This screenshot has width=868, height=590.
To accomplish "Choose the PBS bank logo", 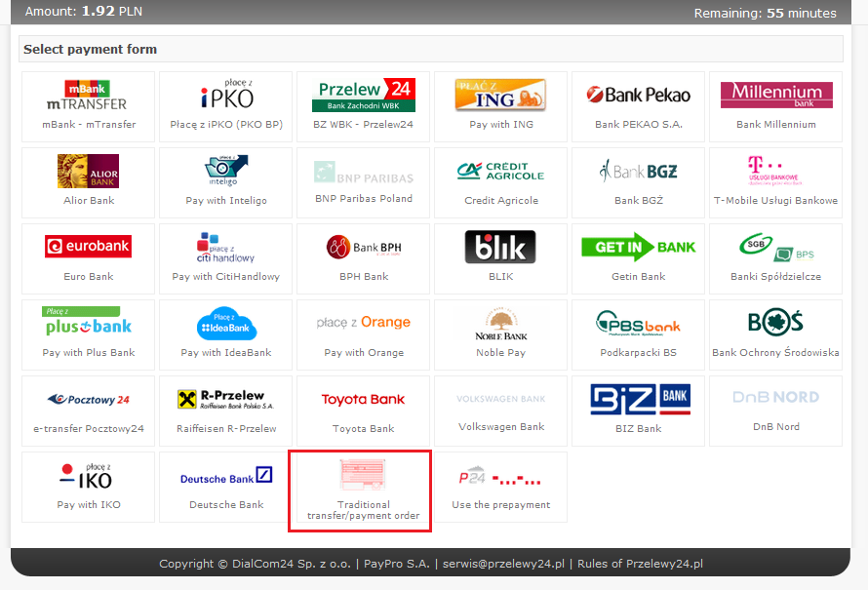I will 638,323.
